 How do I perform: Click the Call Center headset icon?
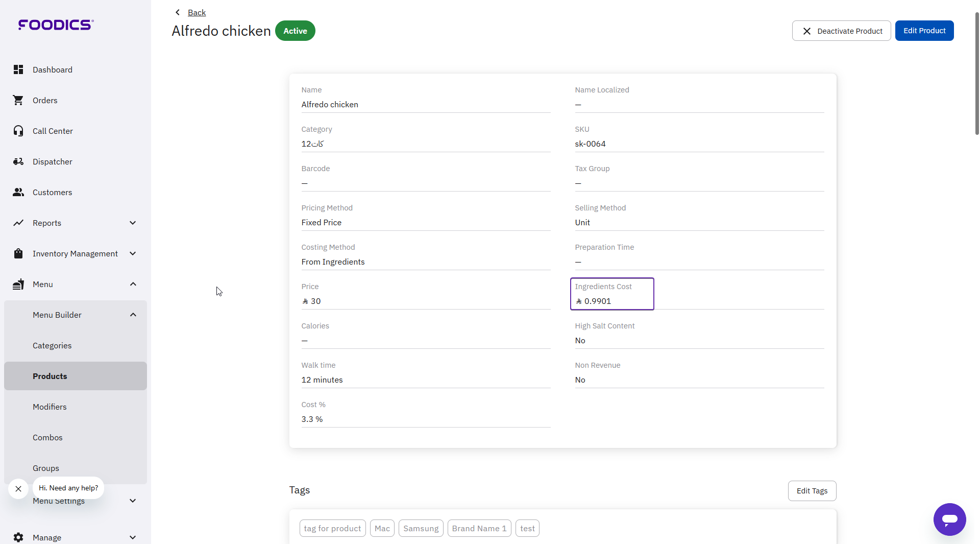pos(18,131)
